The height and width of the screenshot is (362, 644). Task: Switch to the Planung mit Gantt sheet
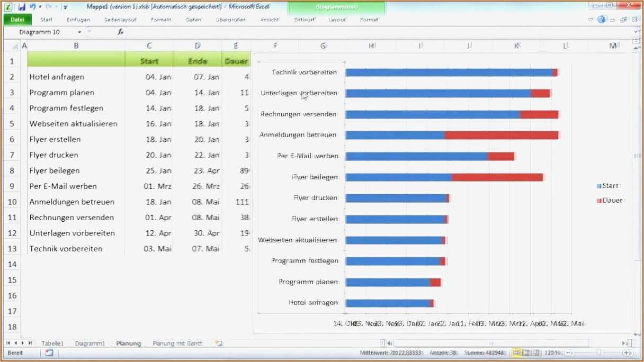pyautogui.click(x=177, y=343)
